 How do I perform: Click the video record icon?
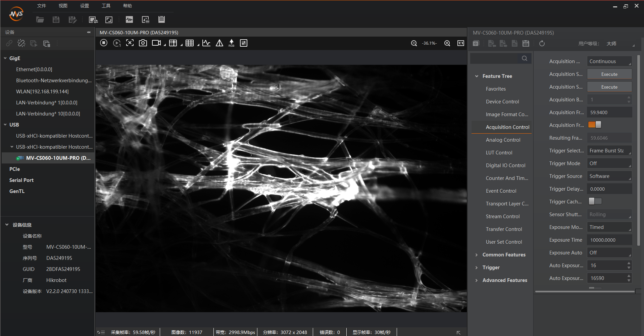point(156,43)
